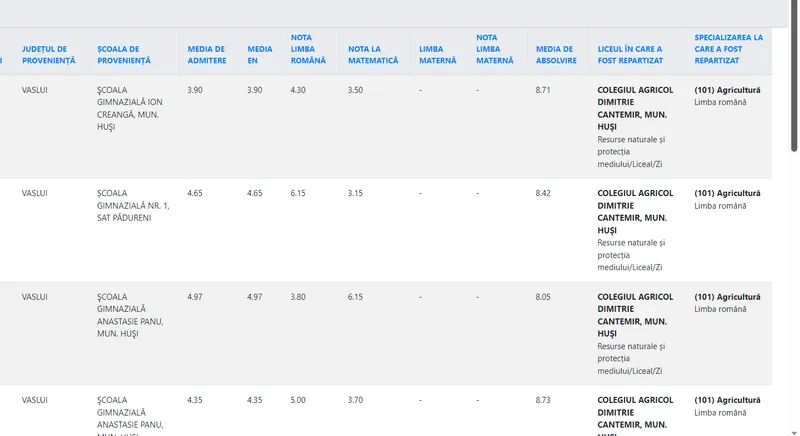Select the 6.15 Romanian language grade cell

click(298, 193)
